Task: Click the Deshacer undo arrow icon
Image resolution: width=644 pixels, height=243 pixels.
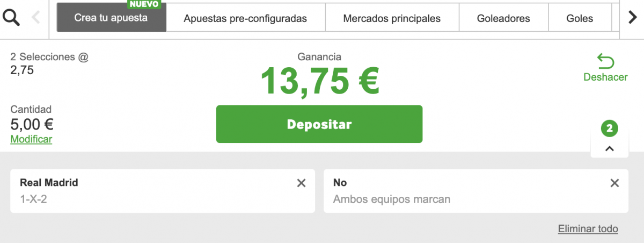Action: (x=605, y=61)
